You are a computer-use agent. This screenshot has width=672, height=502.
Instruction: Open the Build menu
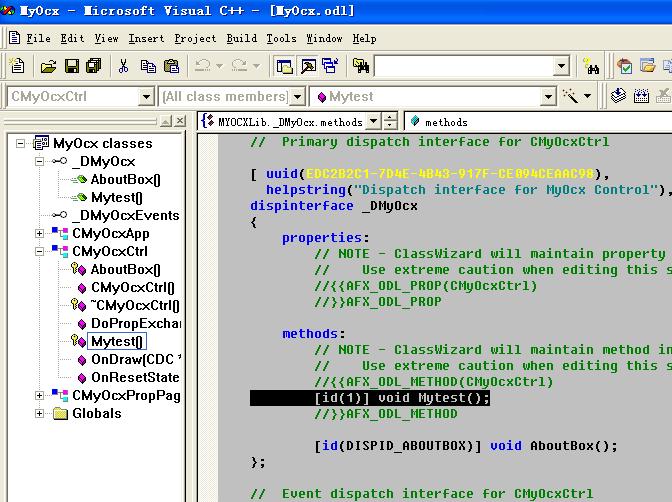242,38
